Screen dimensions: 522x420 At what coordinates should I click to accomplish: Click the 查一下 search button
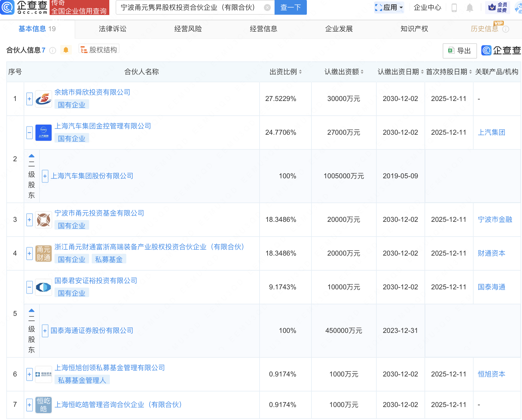290,7
